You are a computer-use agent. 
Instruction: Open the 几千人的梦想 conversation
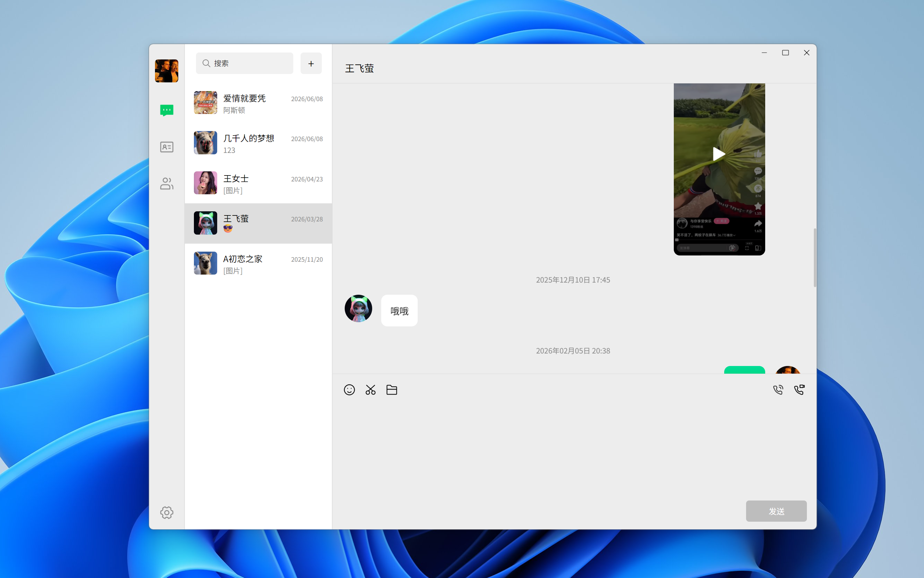(258, 143)
